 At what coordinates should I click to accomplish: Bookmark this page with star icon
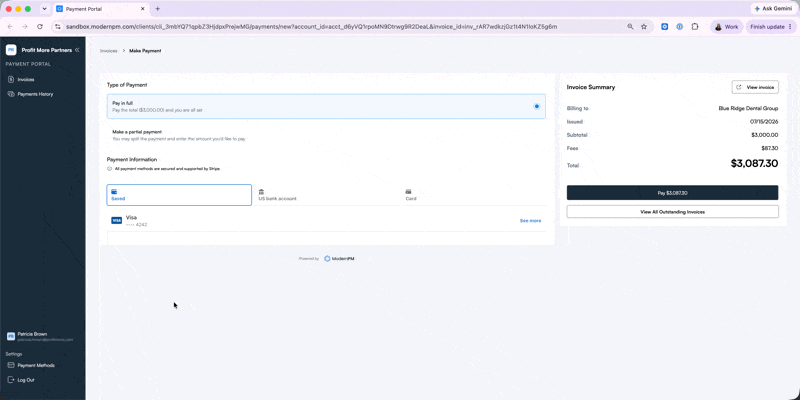coord(644,27)
